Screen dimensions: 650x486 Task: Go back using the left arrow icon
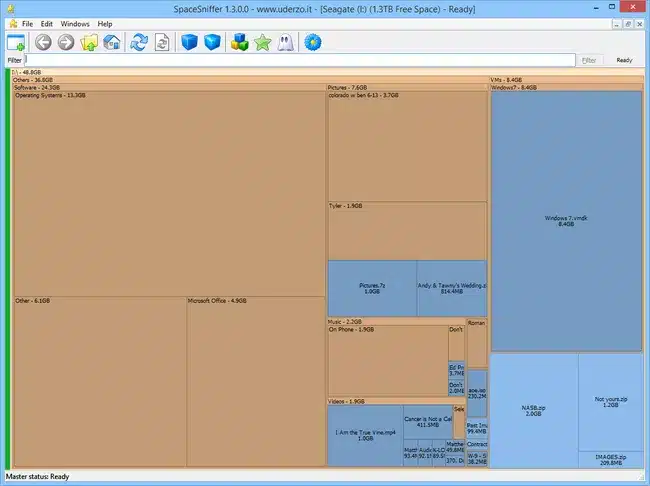(43, 42)
